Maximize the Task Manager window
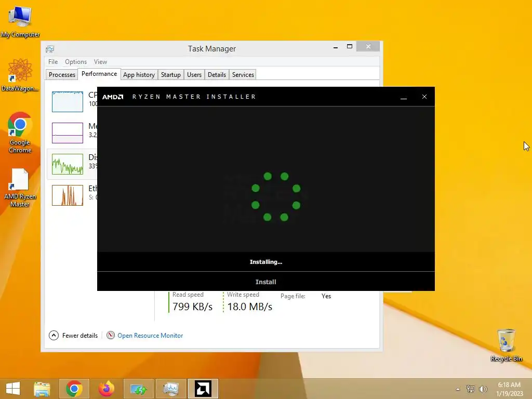This screenshot has height=399, width=532. tap(350, 47)
